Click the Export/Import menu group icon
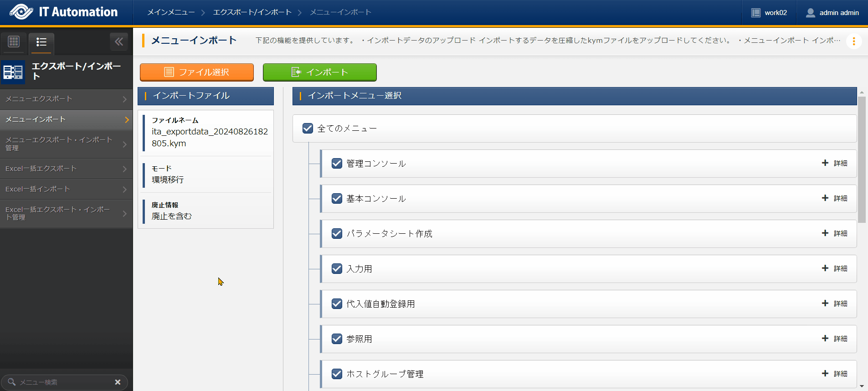This screenshot has height=391, width=868. (13, 72)
